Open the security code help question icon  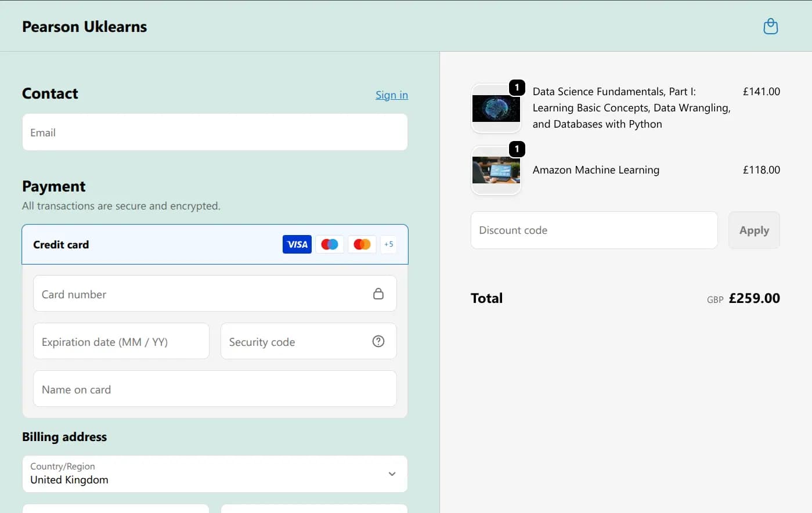tap(378, 341)
